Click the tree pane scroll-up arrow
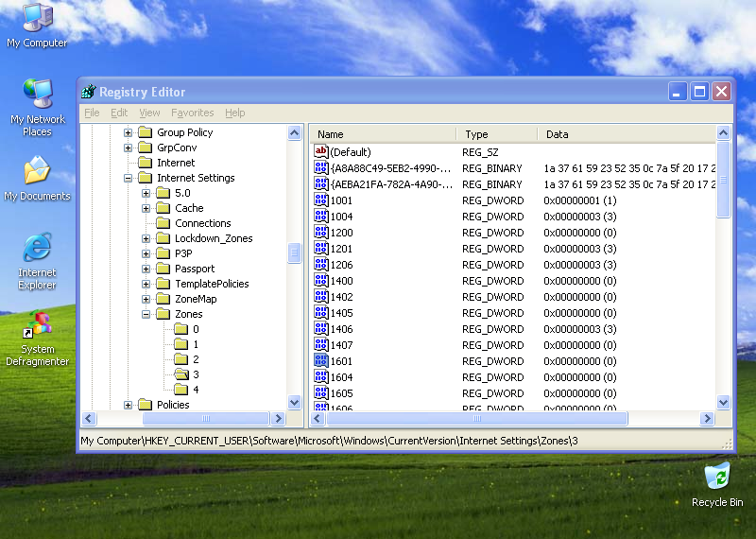The image size is (756, 539). click(294, 132)
